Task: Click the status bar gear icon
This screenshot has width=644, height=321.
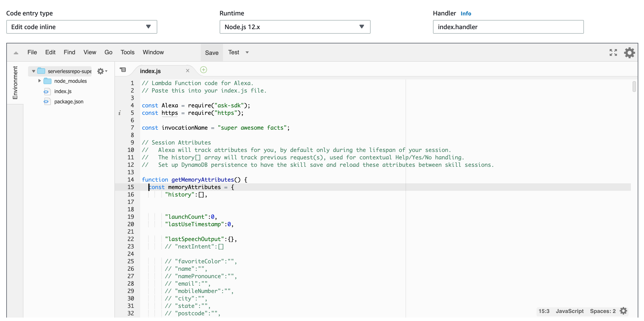Action: click(x=623, y=311)
